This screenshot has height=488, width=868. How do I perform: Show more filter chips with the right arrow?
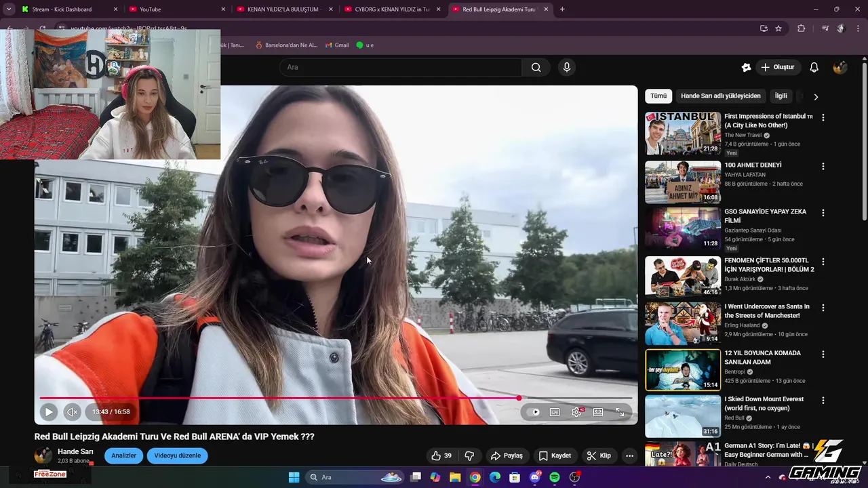pos(816,97)
